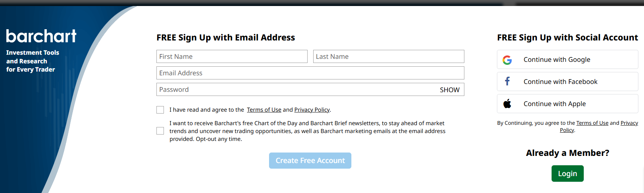Tick the newsletter subscription checkbox

160,131
